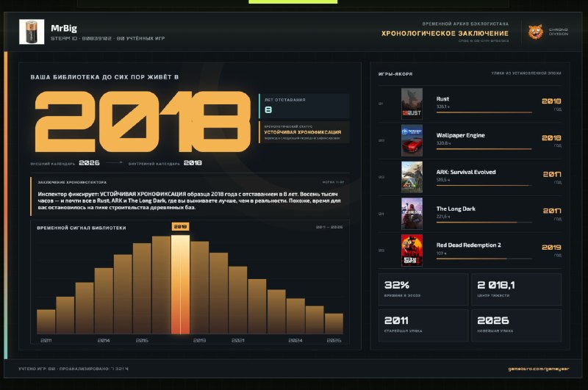Select the ARK: Survival Evolved title

pos(466,172)
